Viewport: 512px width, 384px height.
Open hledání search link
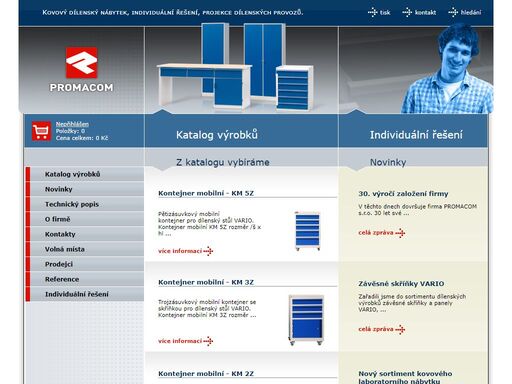[465, 12]
